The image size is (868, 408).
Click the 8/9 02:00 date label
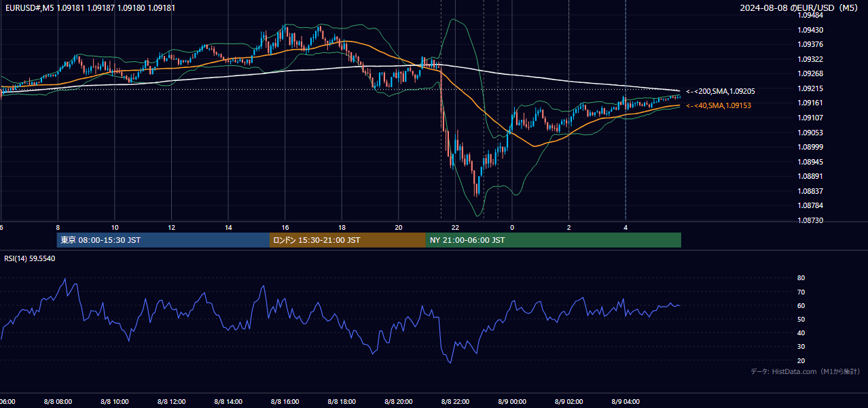[569, 402]
